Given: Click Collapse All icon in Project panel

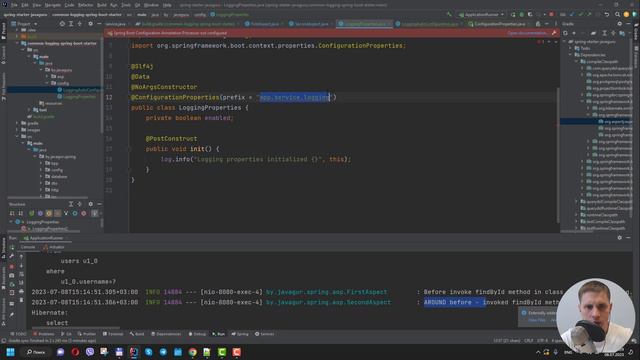Looking at the screenshot, I should 80,24.
